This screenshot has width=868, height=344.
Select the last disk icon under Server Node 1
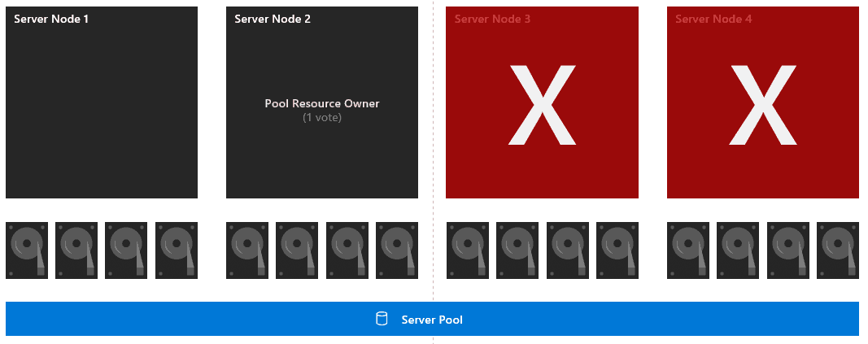(x=176, y=250)
